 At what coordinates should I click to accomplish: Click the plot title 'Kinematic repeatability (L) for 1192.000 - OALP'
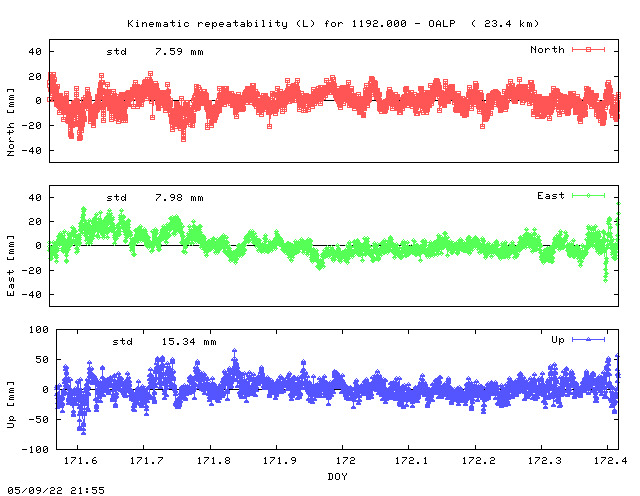(x=291, y=24)
